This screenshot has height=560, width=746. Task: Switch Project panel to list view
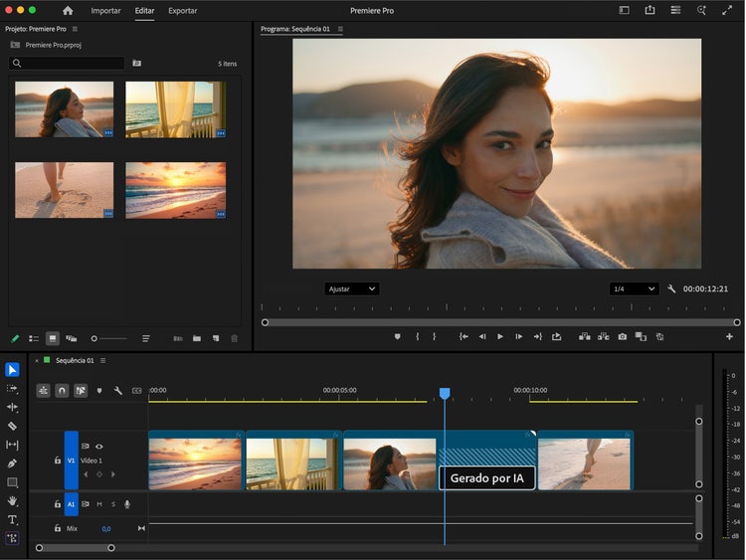[x=34, y=339]
